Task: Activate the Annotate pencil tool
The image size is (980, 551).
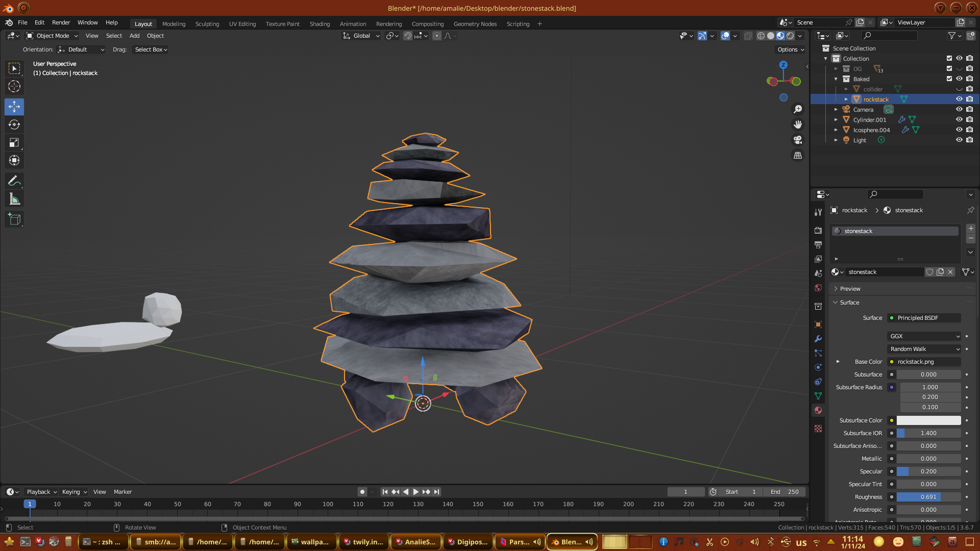Action: point(14,181)
